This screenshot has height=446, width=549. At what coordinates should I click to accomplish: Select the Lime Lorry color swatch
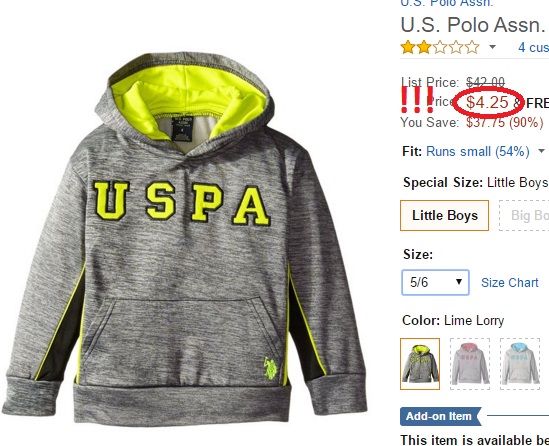click(420, 364)
